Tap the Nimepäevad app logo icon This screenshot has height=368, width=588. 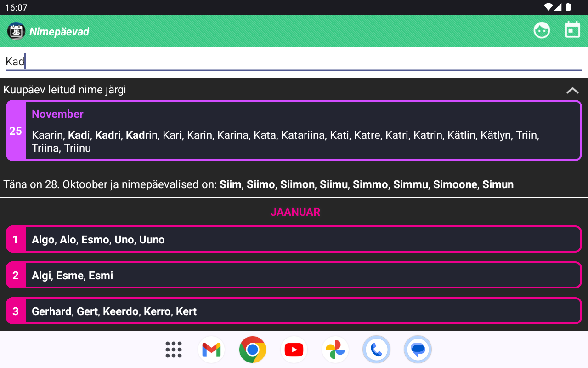tap(16, 31)
